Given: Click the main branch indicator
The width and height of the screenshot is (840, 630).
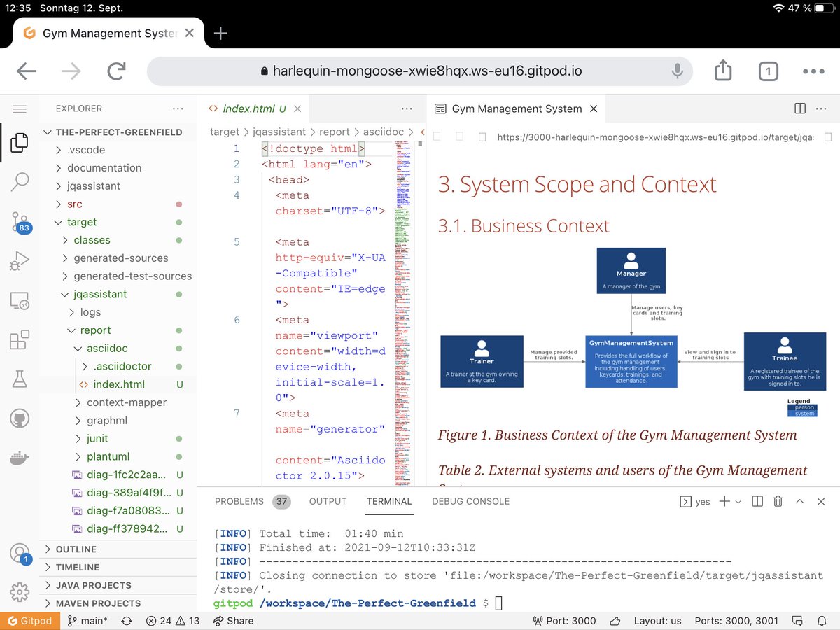Looking at the screenshot, I should (x=87, y=621).
